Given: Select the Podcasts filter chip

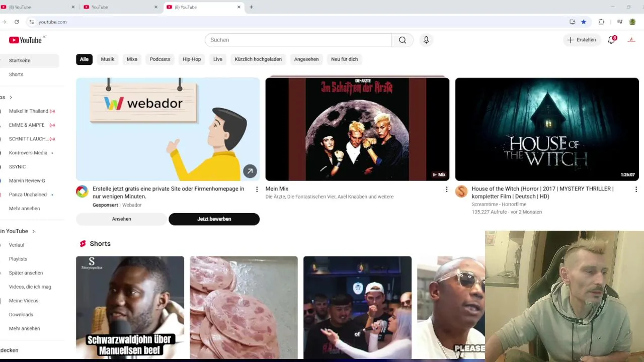Looking at the screenshot, I should click(160, 59).
